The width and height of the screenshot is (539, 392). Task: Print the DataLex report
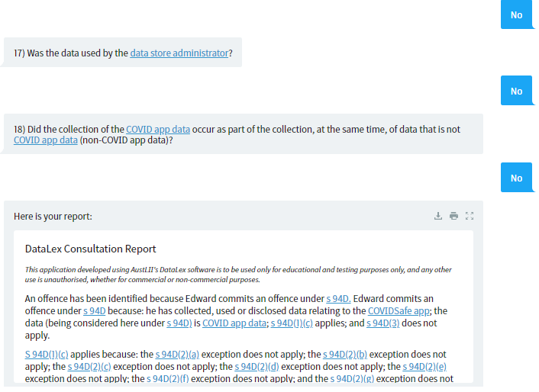(x=453, y=216)
